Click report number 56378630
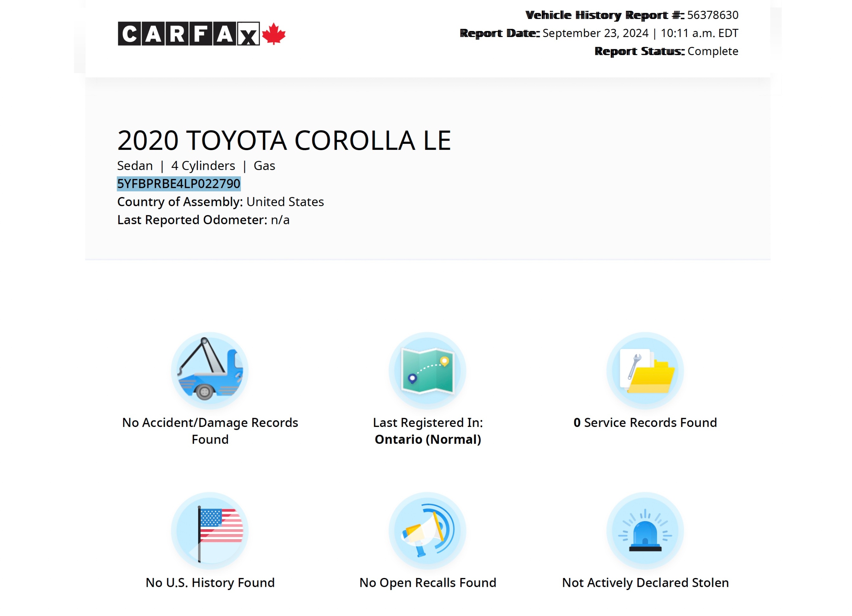Image resolution: width=852 pixels, height=616 pixels. coord(713,15)
